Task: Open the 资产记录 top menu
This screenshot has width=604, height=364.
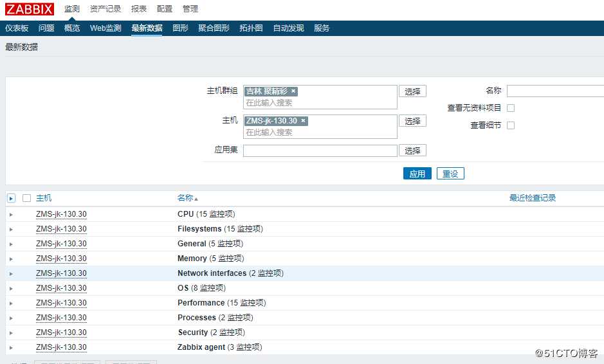Action: [105, 9]
